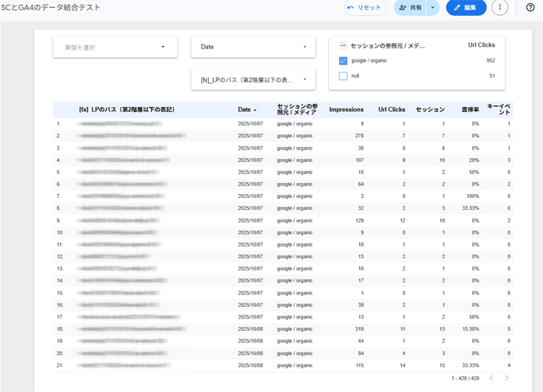Viewport: 543px width, 392px height.
Task: Click the 共有 share button
Action: point(410,8)
